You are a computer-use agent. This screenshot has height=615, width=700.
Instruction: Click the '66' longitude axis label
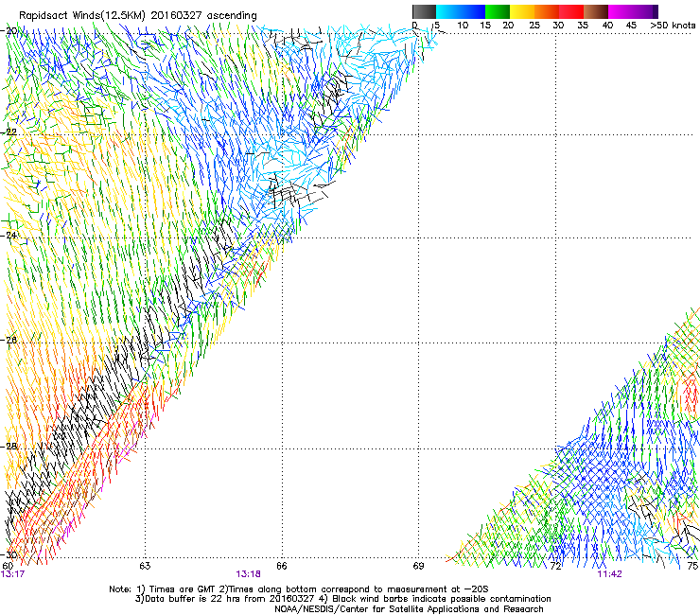pyautogui.click(x=282, y=566)
